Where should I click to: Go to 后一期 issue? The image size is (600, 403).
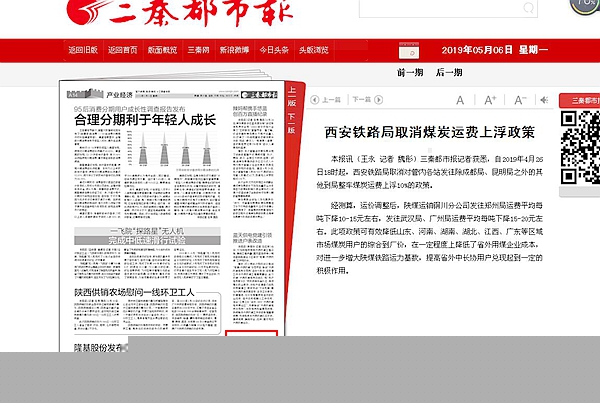tap(449, 72)
